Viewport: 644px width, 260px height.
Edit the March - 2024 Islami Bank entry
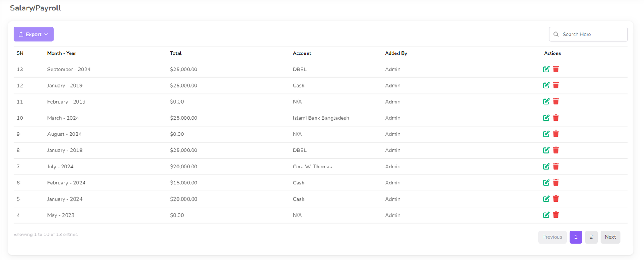[x=546, y=118]
